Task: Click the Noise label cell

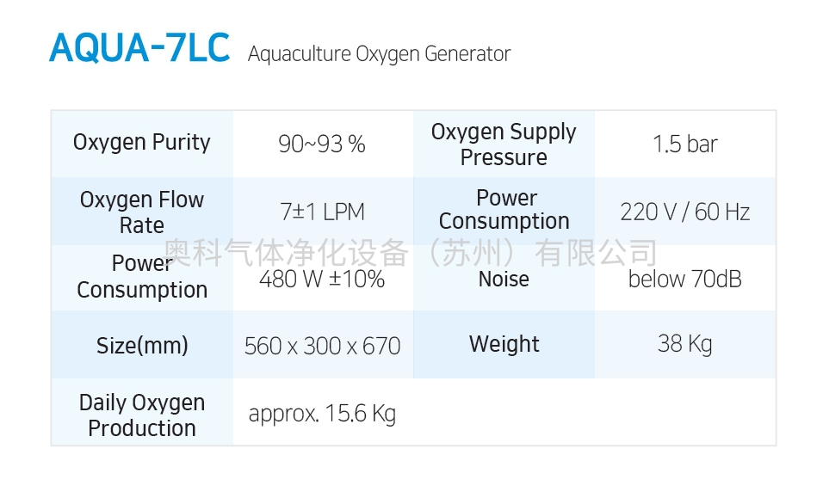Action: [x=504, y=279]
